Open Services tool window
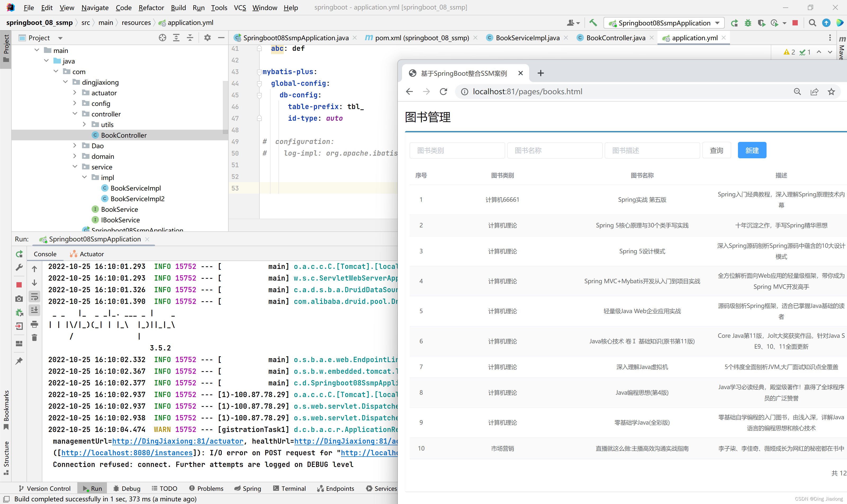847x504 pixels. (x=381, y=488)
